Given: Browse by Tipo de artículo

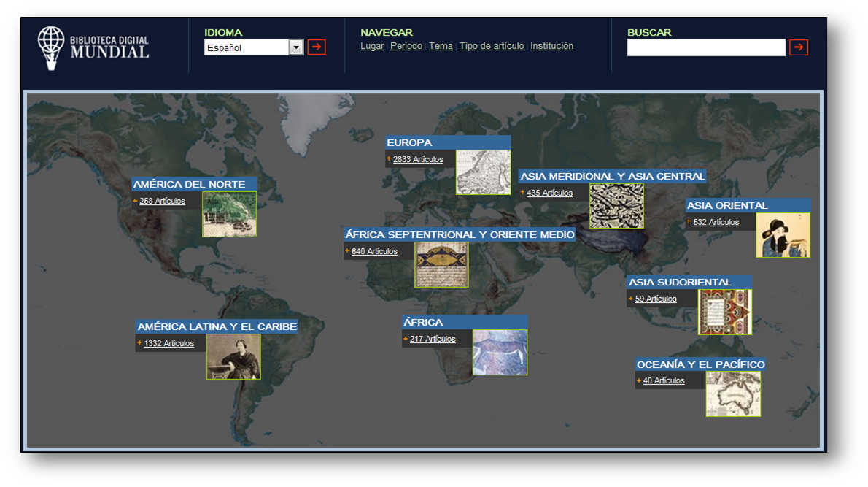Looking at the screenshot, I should coord(492,46).
